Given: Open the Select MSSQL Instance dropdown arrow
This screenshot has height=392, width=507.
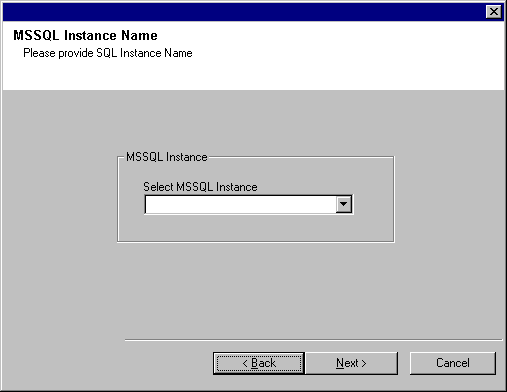Looking at the screenshot, I should tap(344, 204).
